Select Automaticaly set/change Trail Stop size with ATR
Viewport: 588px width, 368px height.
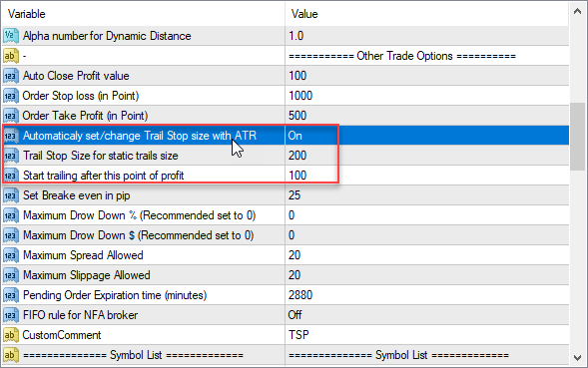click(140, 136)
